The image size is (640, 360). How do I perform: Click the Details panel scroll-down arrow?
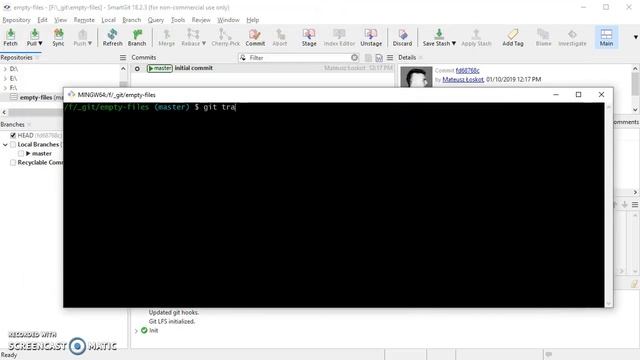point(635,109)
